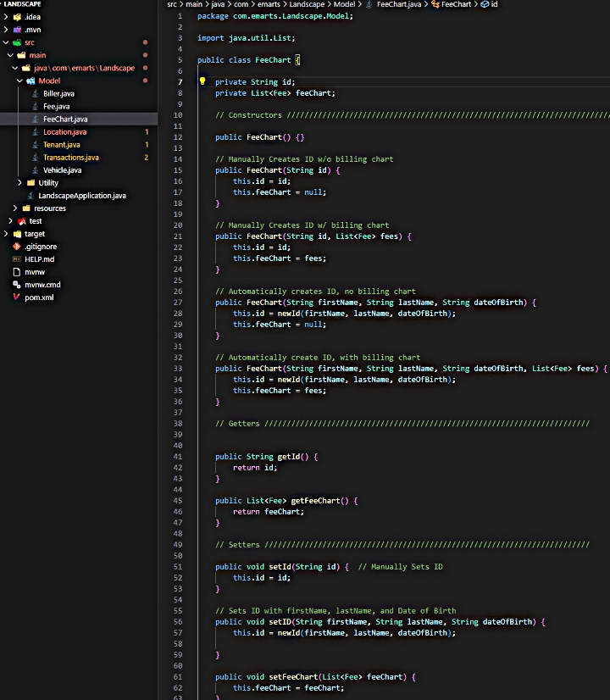Viewport: 610px width, 700px height.
Task: Open Transactions.java in the explorer
Action: pyautogui.click(x=70, y=158)
